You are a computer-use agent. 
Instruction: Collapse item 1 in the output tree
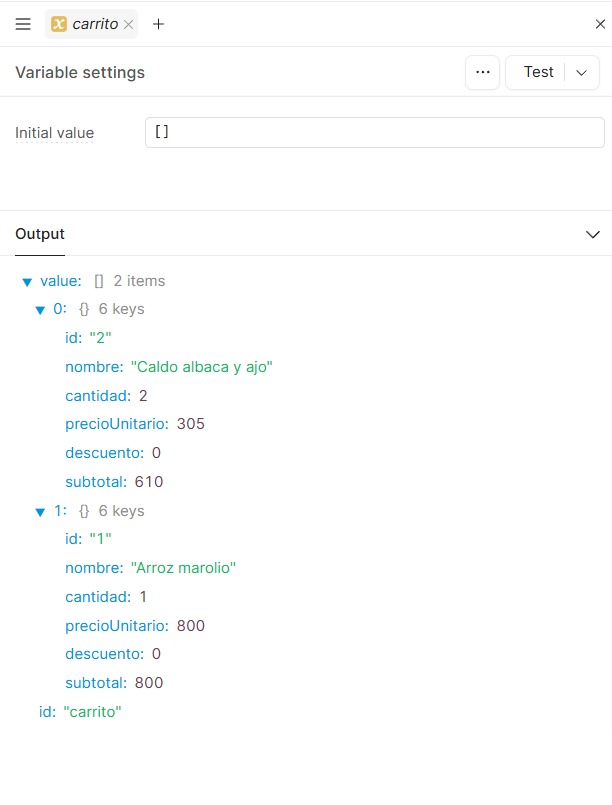[x=41, y=512]
